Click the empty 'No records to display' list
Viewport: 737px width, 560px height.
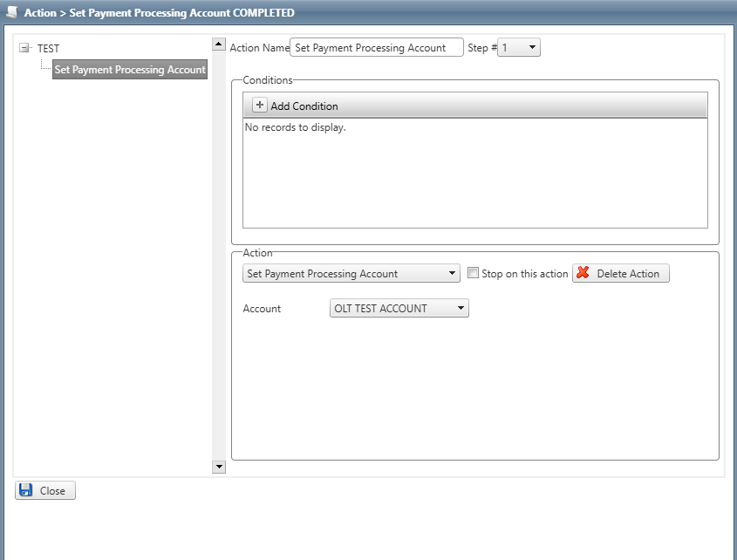point(474,173)
